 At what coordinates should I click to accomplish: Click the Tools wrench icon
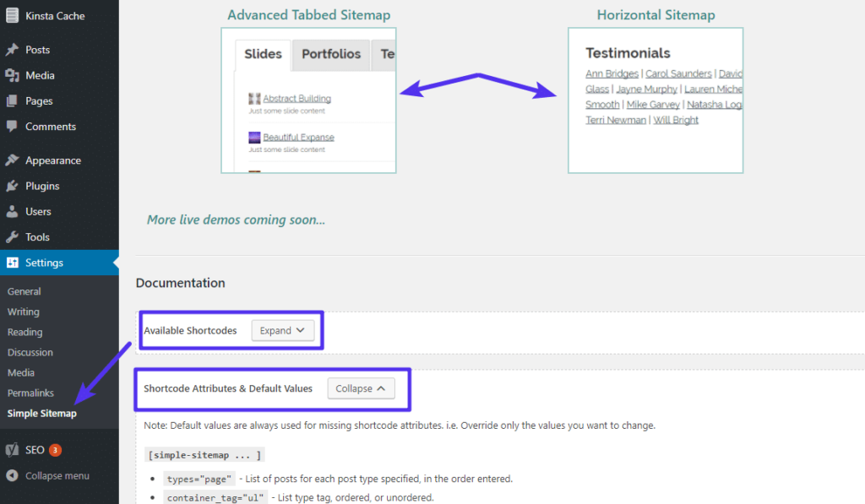click(x=12, y=237)
